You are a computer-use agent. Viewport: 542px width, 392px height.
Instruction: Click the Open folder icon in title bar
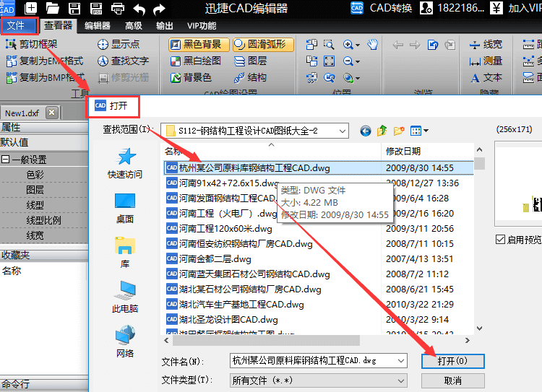(53, 8)
